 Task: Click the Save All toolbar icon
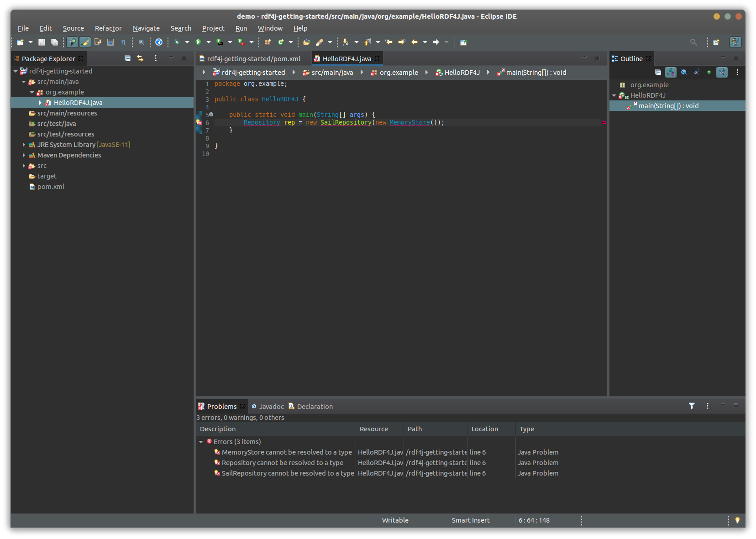(x=54, y=42)
